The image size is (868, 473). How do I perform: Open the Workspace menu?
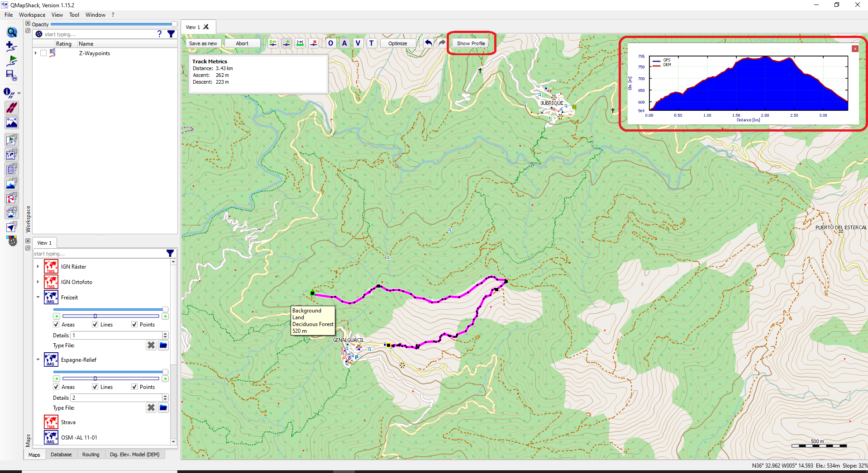coord(32,14)
